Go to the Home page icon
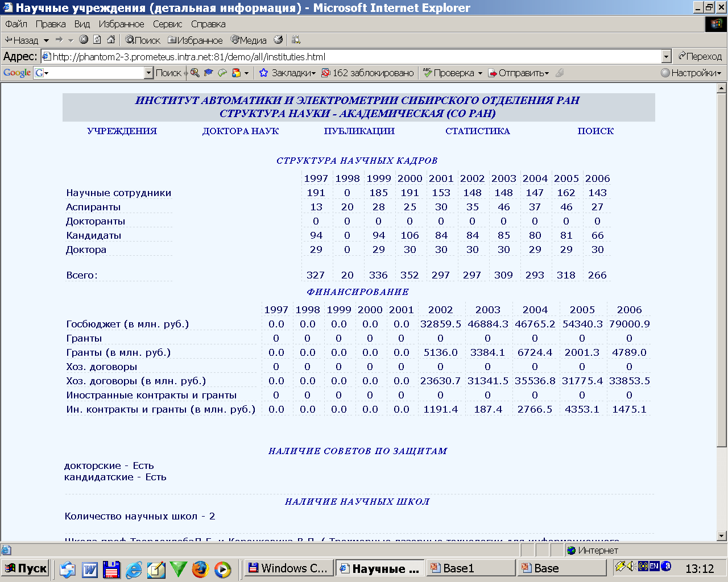 click(x=111, y=40)
